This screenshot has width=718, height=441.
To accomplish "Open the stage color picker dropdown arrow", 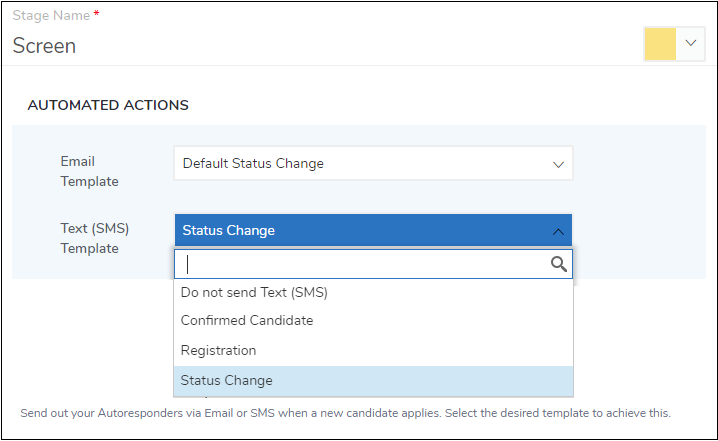I will (690, 44).
